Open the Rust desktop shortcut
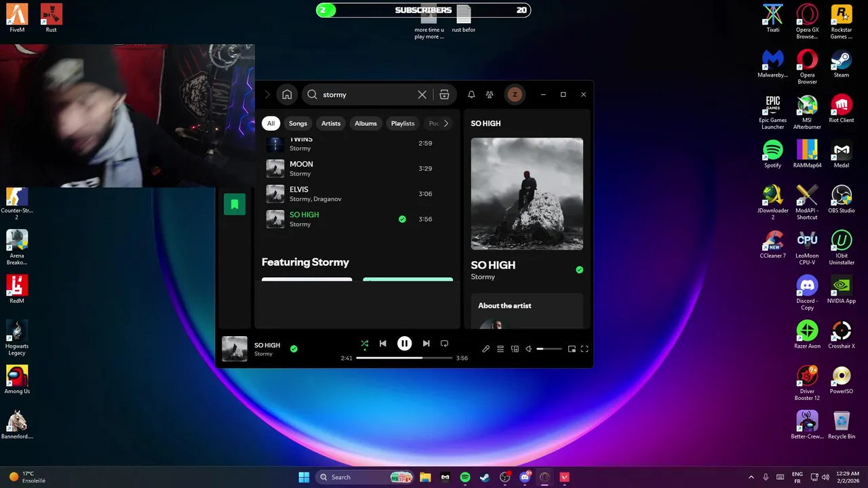 [x=52, y=18]
